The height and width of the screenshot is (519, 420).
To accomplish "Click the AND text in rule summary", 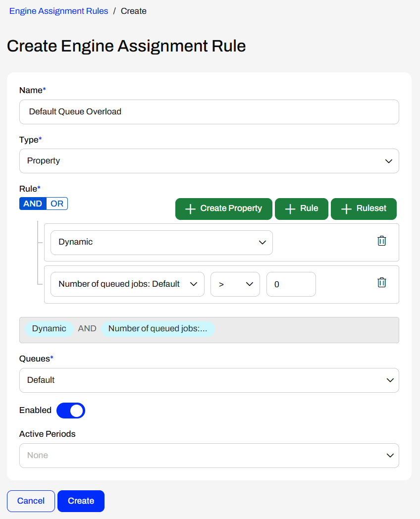I will (87, 329).
